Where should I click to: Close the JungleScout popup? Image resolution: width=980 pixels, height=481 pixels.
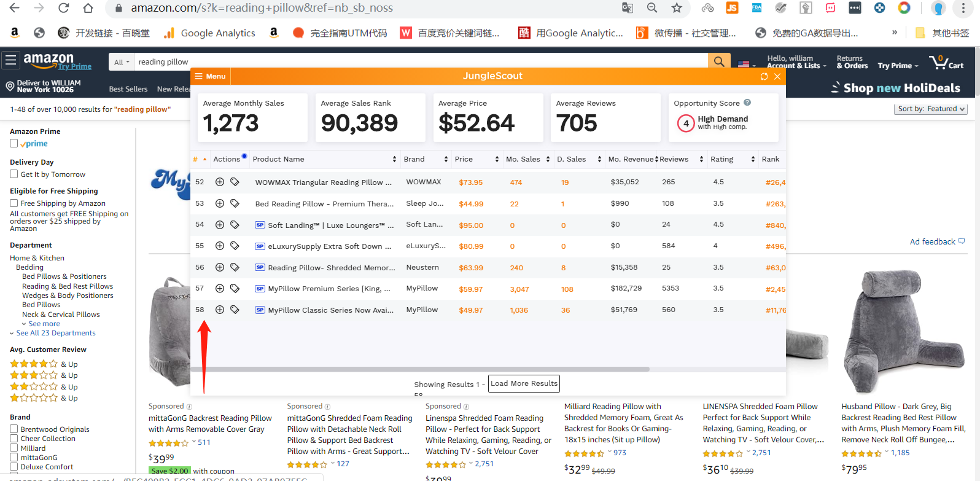tap(777, 76)
